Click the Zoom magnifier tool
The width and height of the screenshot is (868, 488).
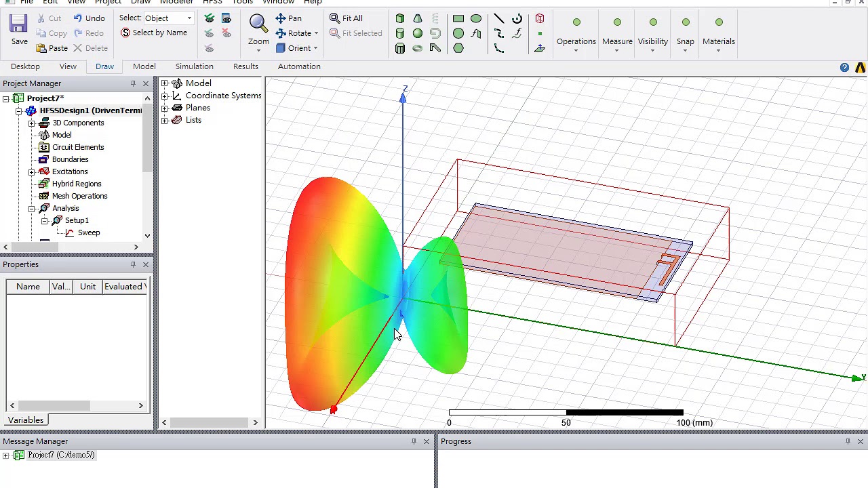tap(258, 24)
